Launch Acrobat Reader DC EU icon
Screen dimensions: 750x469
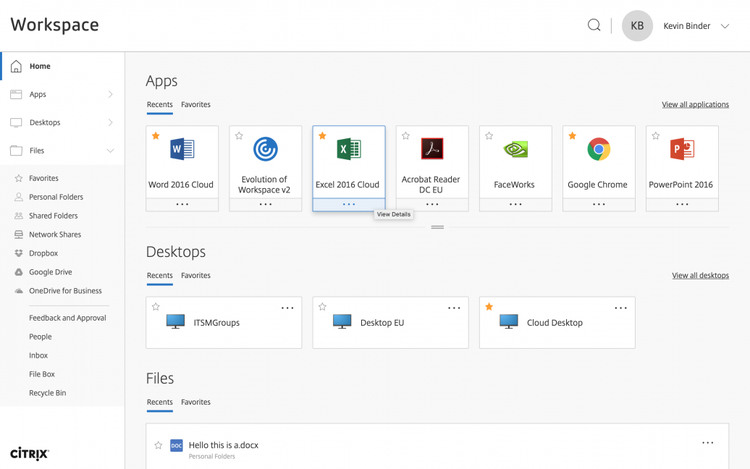point(432,149)
